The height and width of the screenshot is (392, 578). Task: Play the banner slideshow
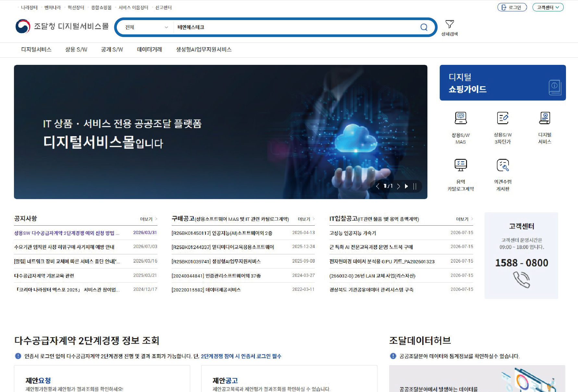tap(406, 186)
